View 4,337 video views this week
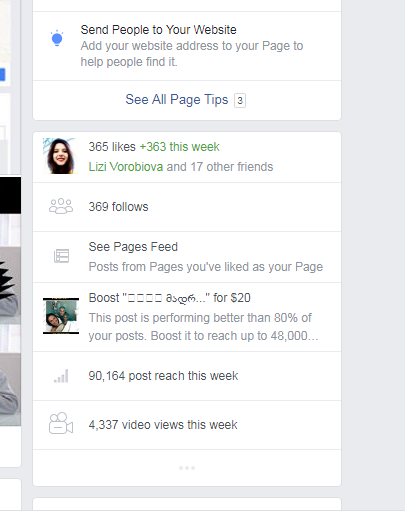This screenshot has height=511, width=405. pos(163,425)
